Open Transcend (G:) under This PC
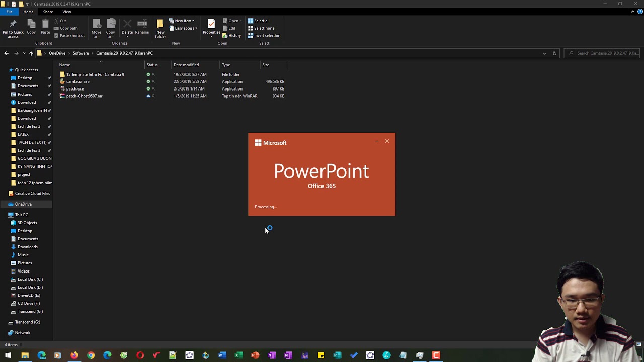 [30, 311]
